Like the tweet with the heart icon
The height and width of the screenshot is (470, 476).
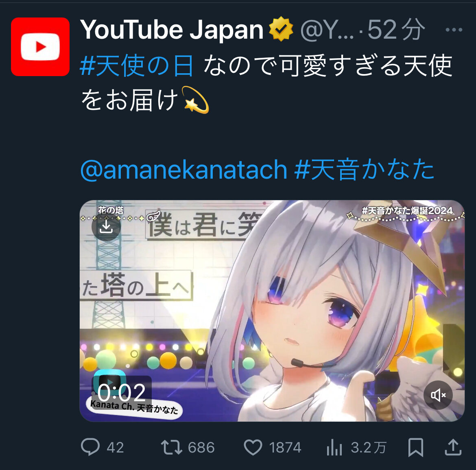(x=253, y=447)
